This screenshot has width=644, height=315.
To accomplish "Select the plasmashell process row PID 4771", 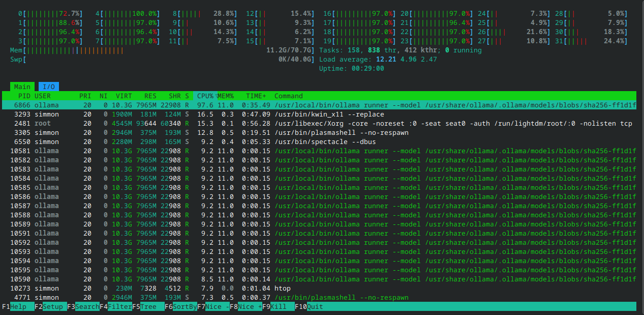I will point(319,297).
